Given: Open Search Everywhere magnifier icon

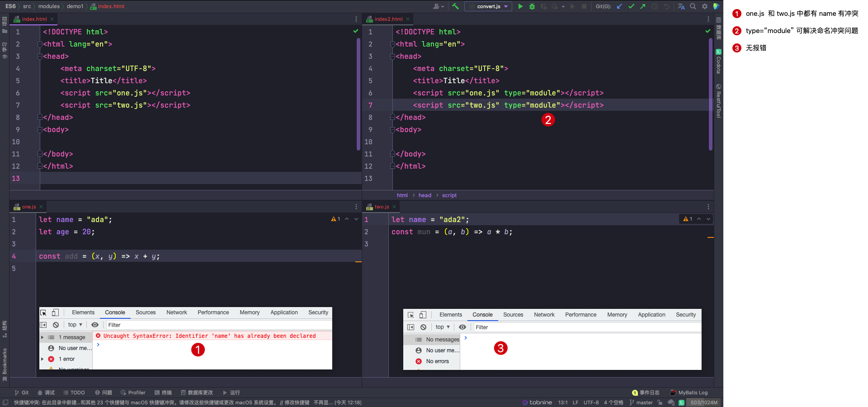Looking at the screenshot, I should pos(693,6).
